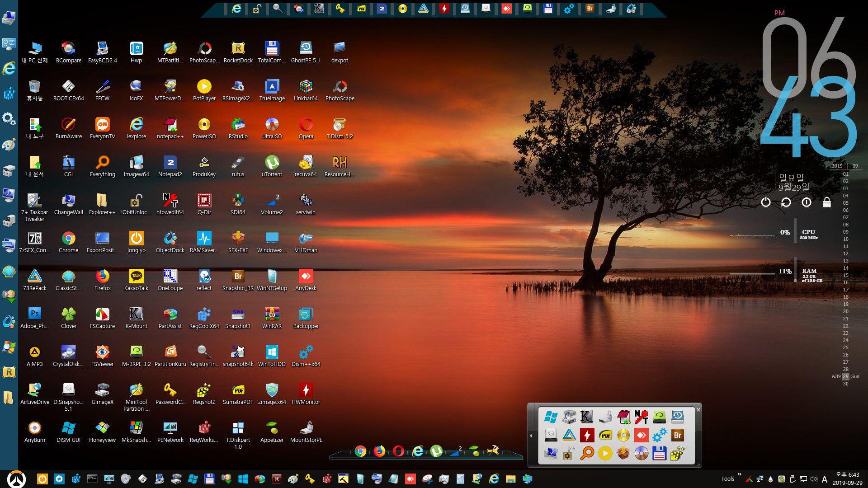This screenshot has width=868, height=488.
Task: Open 내 PC 전체 desktop icon
Action: click(34, 52)
